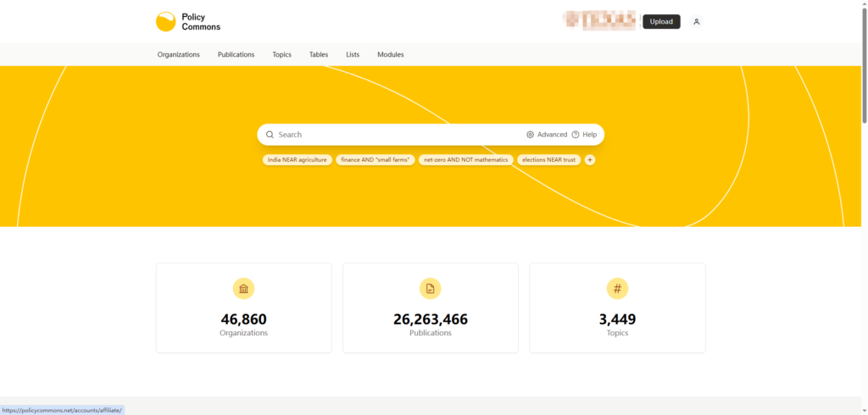
Task: Open the user account profile icon
Action: (x=696, y=22)
